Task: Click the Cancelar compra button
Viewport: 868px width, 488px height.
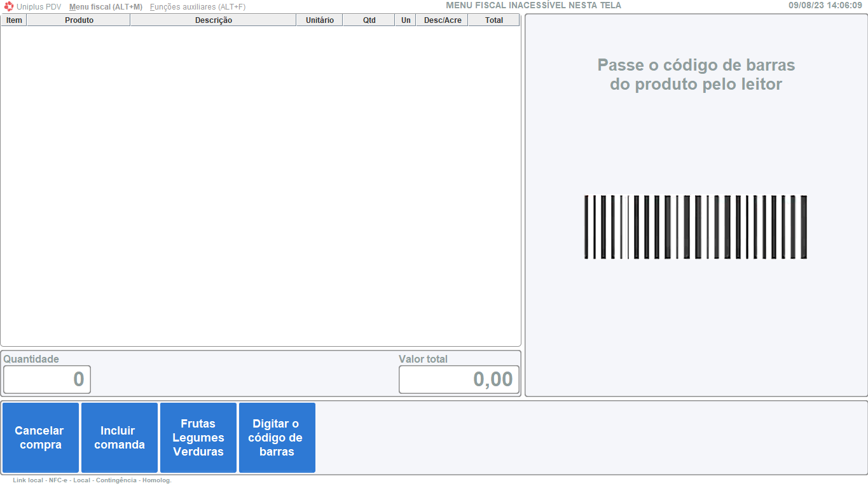Action: (40, 438)
